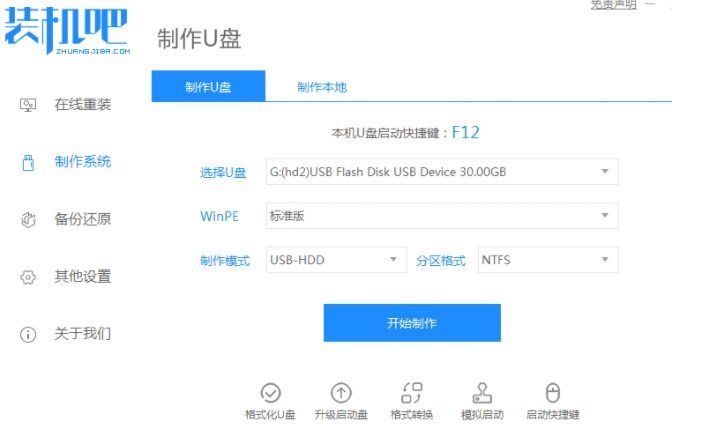Click the 备份还原 icon in sidebar

pyautogui.click(x=28, y=219)
